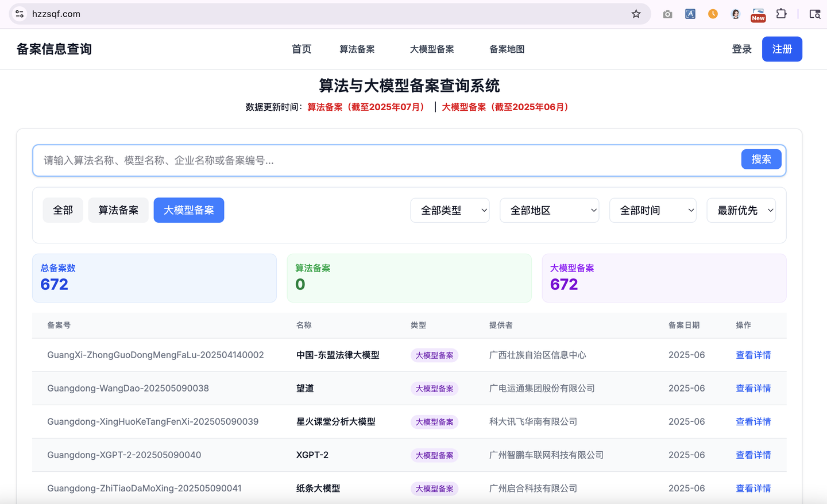Expand the 全部时间 dropdown

(653, 210)
